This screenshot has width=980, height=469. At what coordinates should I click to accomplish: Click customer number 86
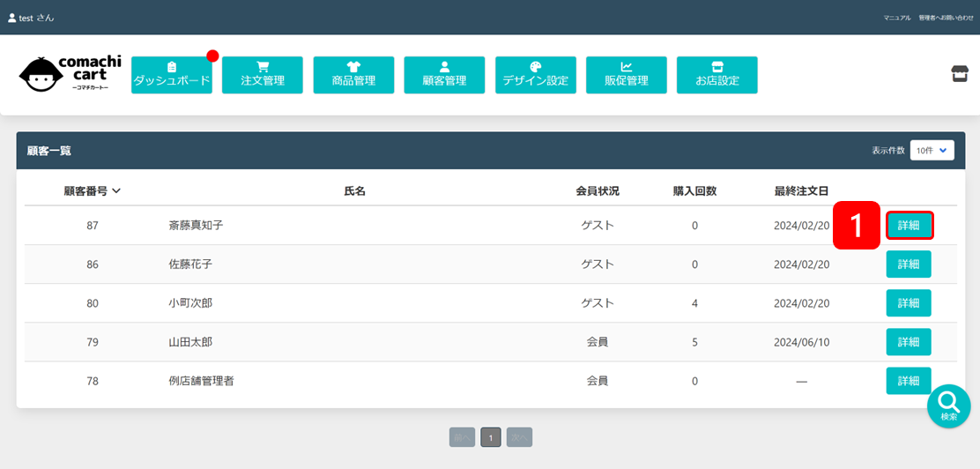tap(92, 264)
